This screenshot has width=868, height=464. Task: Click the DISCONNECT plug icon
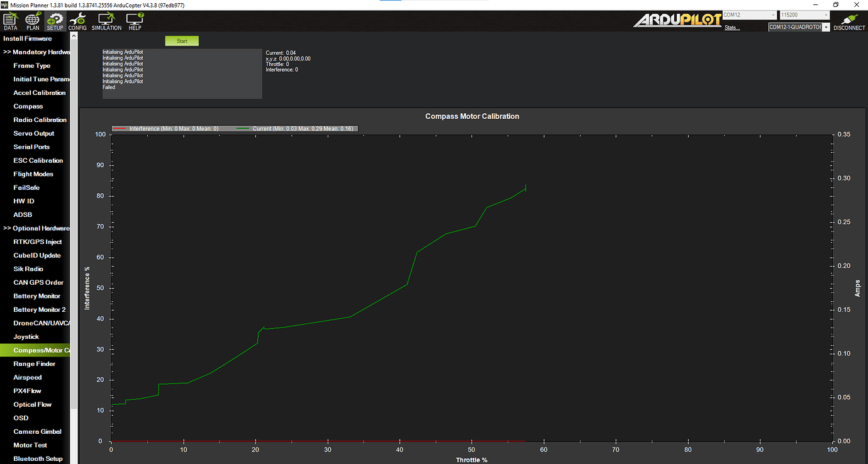point(849,21)
